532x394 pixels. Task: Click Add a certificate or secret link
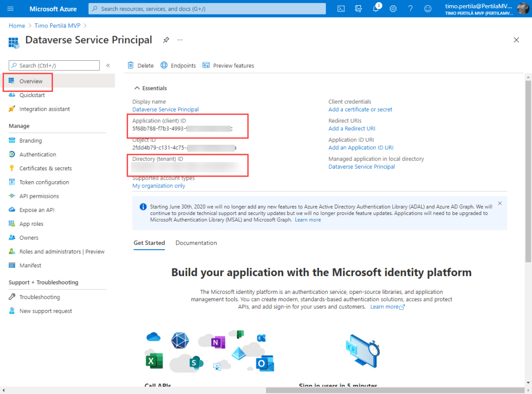click(x=360, y=110)
